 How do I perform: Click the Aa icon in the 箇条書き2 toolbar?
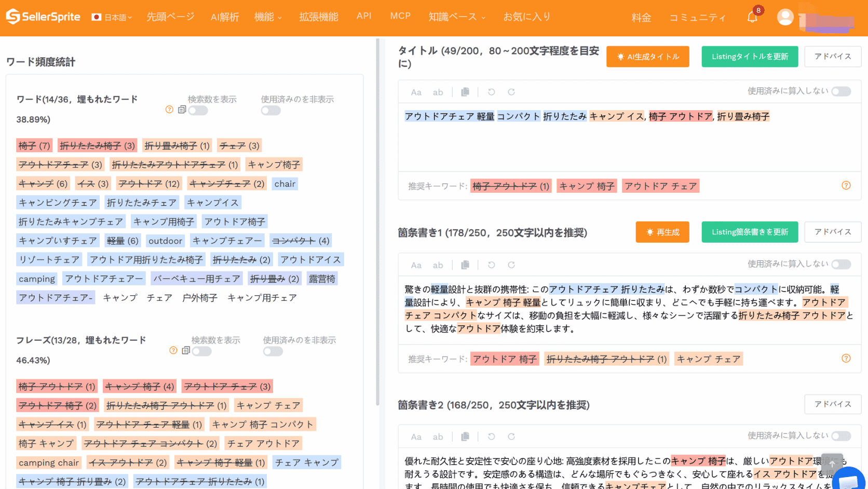click(416, 437)
